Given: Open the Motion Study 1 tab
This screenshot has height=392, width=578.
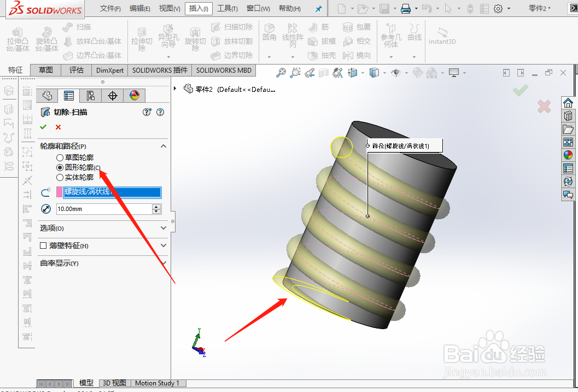Looking at the screenshot, I should 157,383.
